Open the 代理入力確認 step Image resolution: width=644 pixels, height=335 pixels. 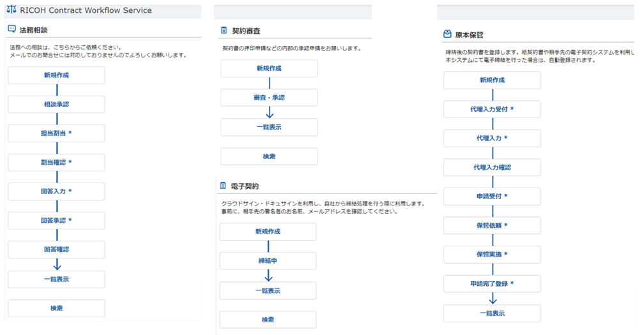coord(492,168)
